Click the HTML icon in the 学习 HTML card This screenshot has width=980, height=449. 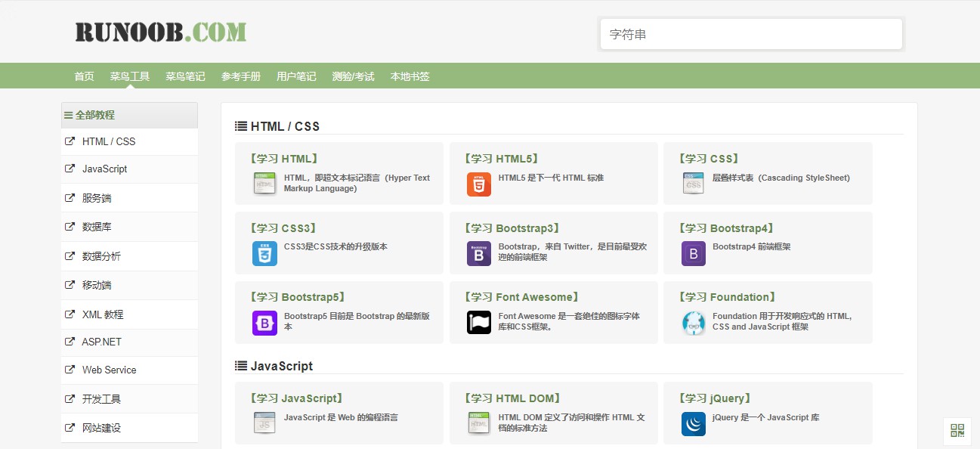pos(264,184)
